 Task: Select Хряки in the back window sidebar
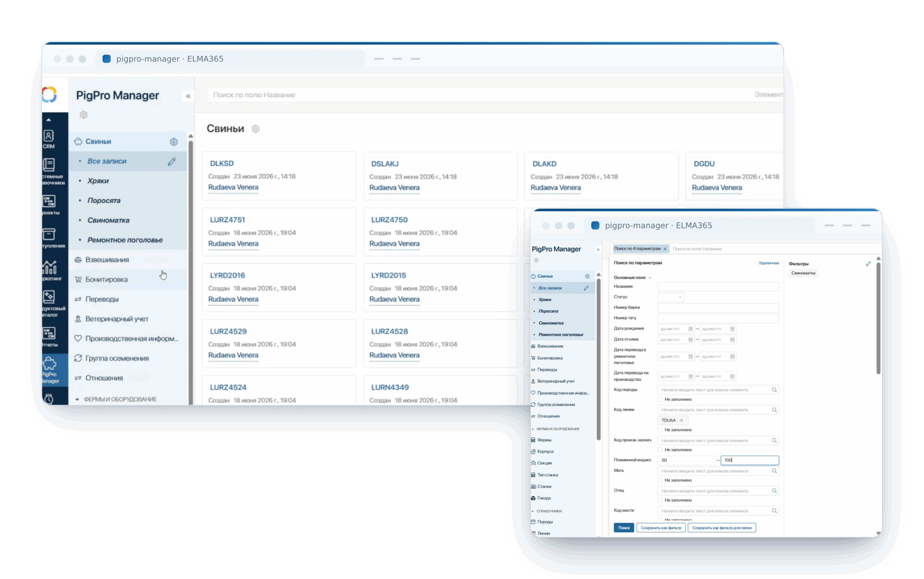click(98, 181)
